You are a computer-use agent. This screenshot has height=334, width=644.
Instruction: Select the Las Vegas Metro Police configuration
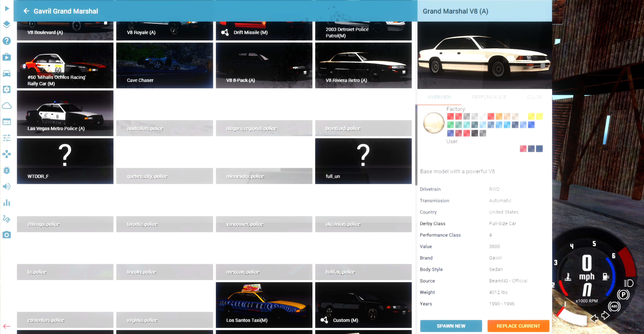[x=65, y=113]
